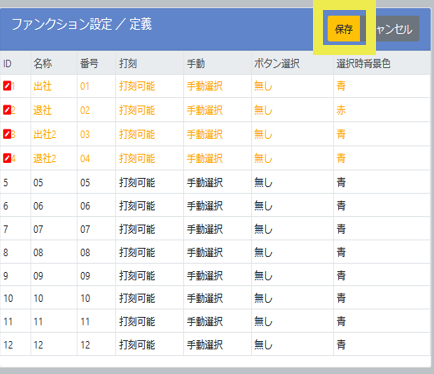Select row ID 5
The height and width of the screenshot is (374, 434).
click(6, 182)
